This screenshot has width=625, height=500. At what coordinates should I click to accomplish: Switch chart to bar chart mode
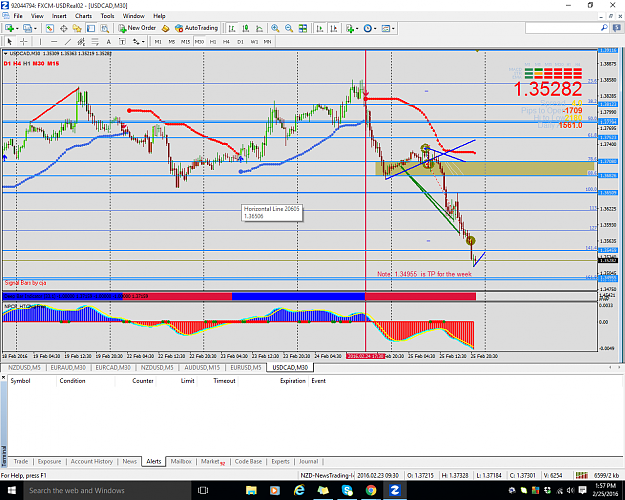pos(232,28)
